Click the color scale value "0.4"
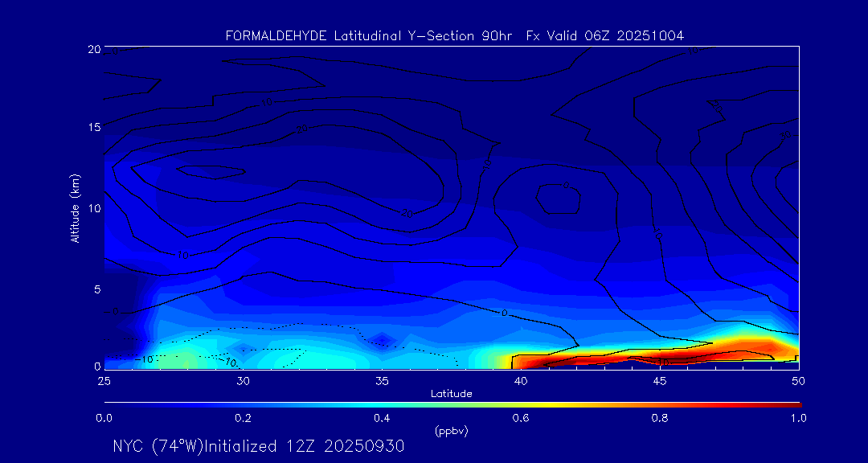 click(382, 418)
